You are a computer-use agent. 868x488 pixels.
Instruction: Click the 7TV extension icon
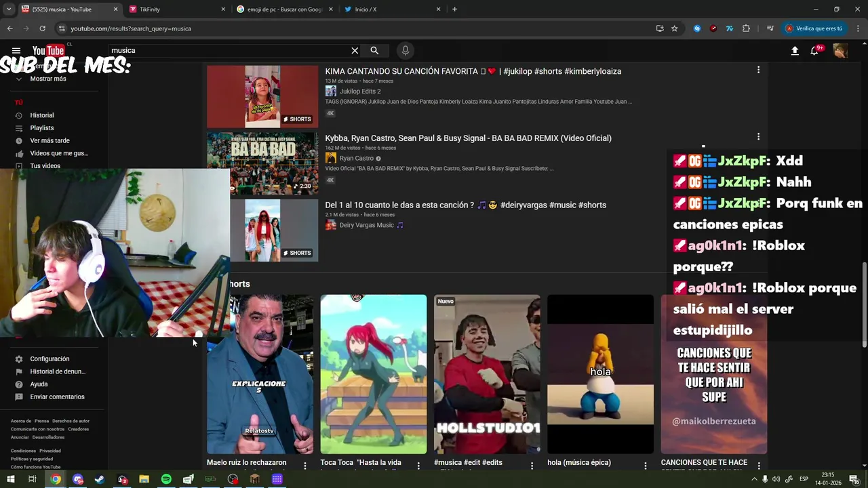click(x=730, y=28)
